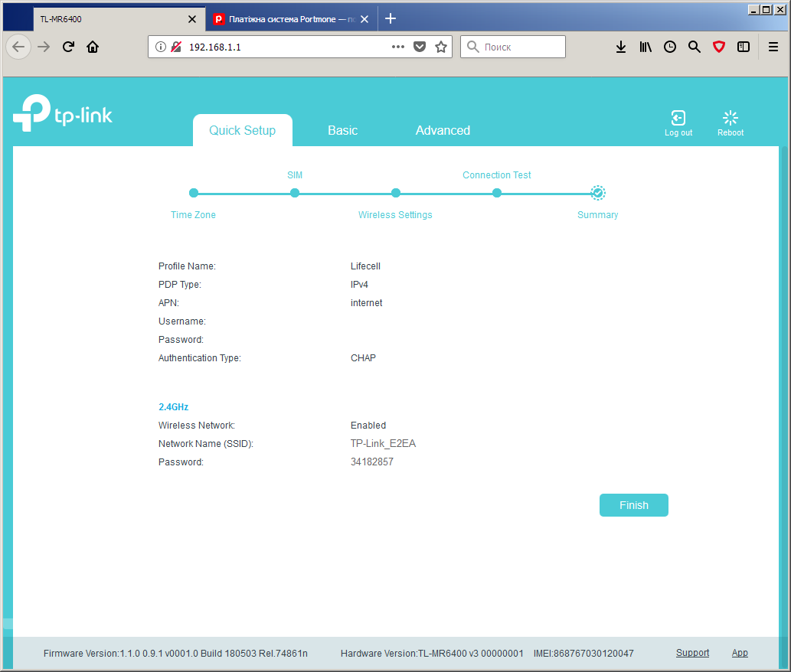This screenshot has height=672, width=791.
Task: Select the Summary step marker
Action: pos(598,193)
